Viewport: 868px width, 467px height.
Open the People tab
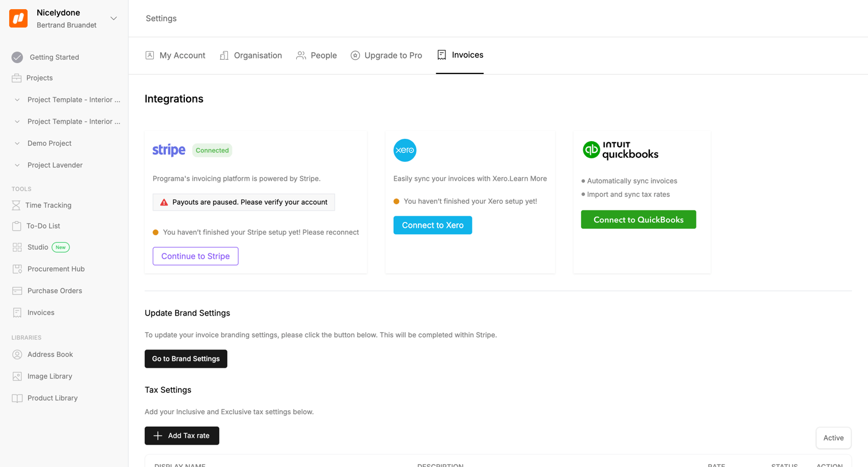pos(316,56)
